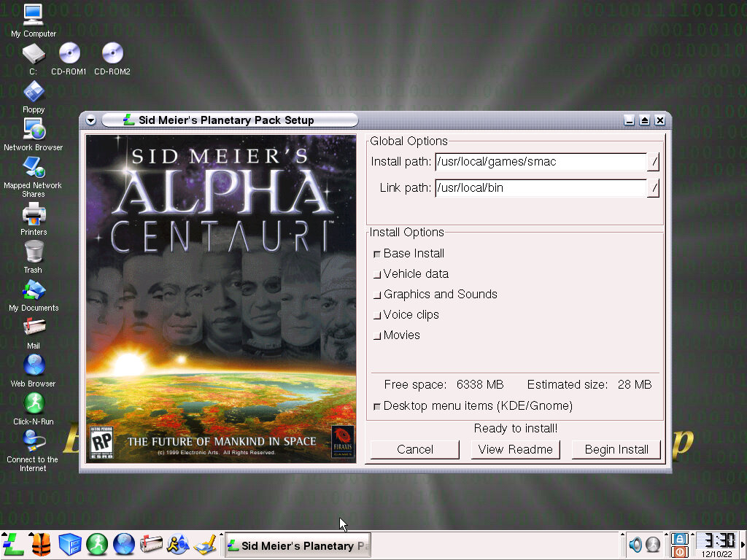Open Network Browser desktop icon

tap(34, 131)
